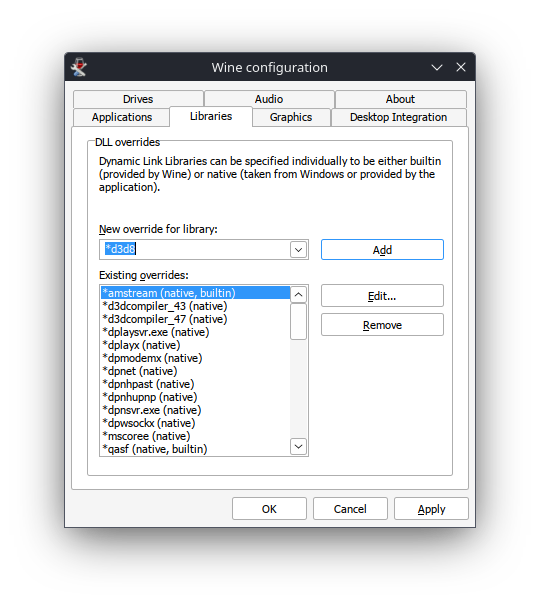
Task: Remove the selected override
Action: pos(382,325)
